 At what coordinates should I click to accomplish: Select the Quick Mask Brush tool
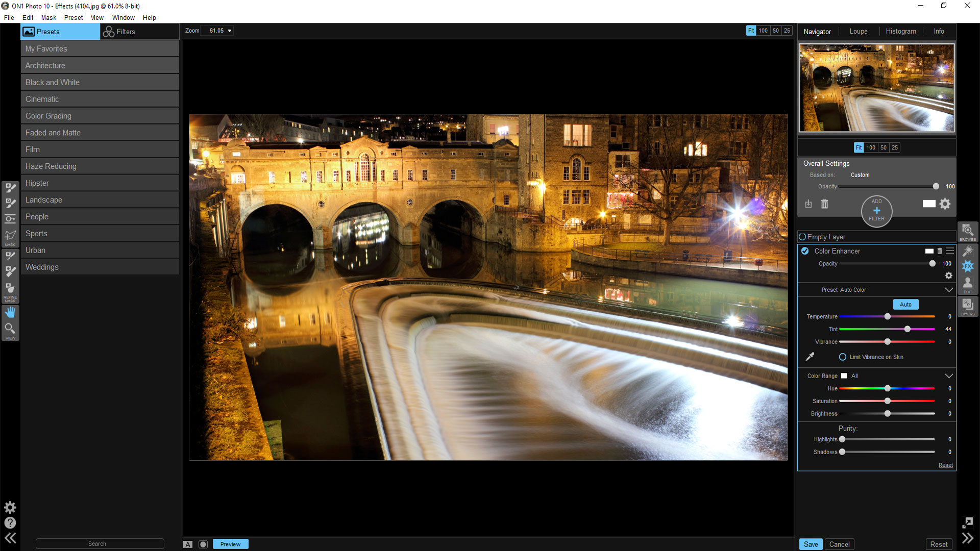pyautogui.click(x=10, y=203)
